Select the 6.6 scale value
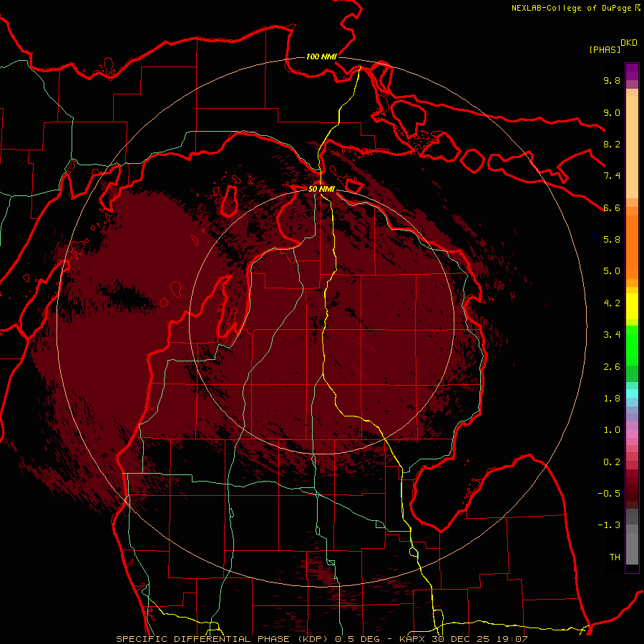Viewport: 644px width, 644px height. click(x=612, y=208)
